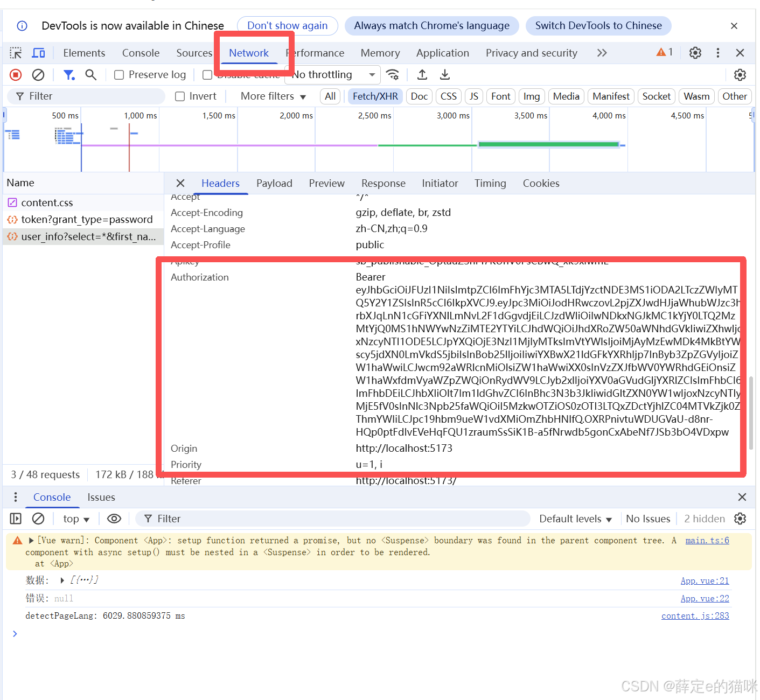The height and width of the screenshot is (700, 760).
Task: Toggle Preserve log checkbox
Action: tap(120, 75)
